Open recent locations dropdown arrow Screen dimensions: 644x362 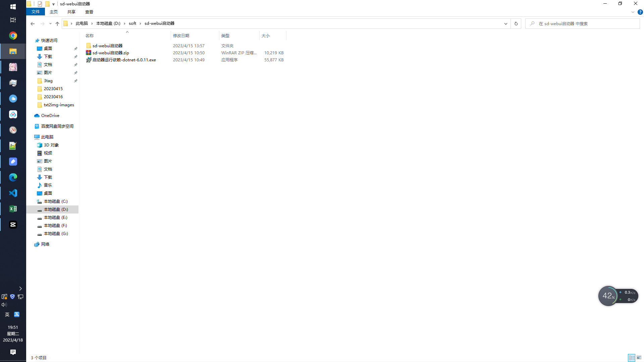(x=50, y=23)
